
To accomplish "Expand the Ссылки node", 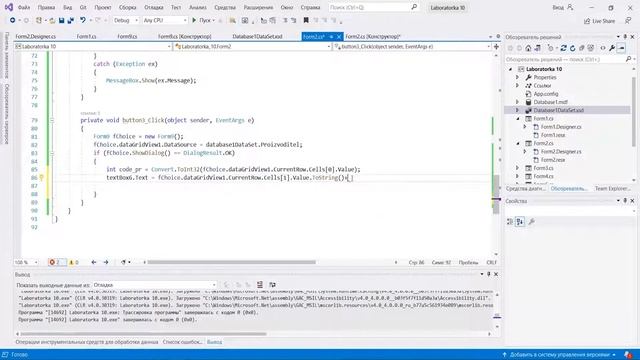I will [x=517, y=85].
